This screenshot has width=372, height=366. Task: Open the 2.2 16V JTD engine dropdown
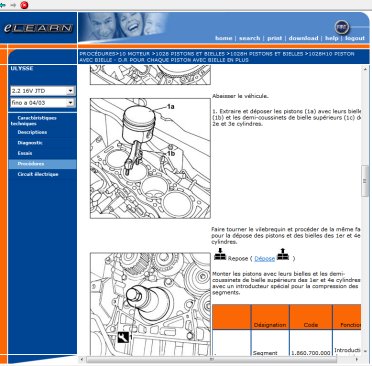(x=43, y=91)
